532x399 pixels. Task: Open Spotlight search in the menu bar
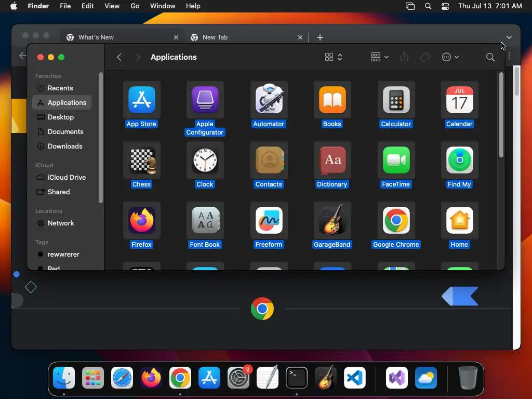[x=428, y=6]
